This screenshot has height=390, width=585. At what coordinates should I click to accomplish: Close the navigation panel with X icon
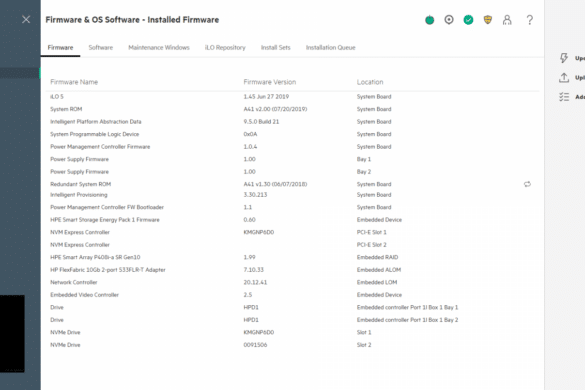26,19
